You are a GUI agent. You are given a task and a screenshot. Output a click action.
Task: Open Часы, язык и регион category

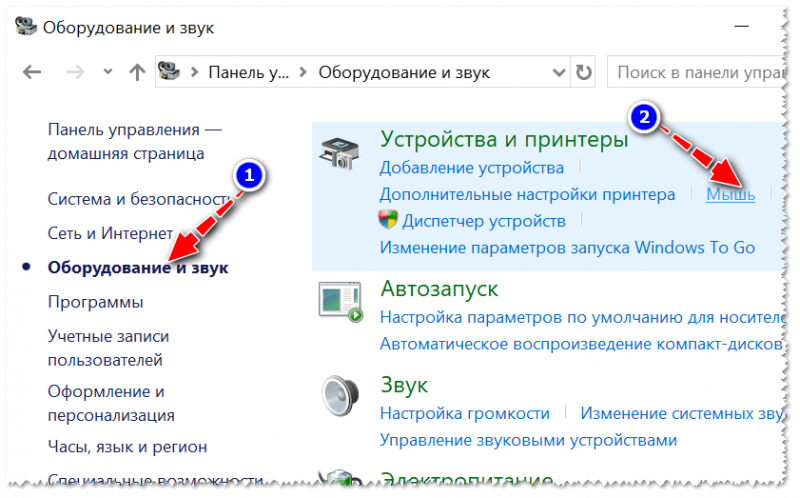128,446
